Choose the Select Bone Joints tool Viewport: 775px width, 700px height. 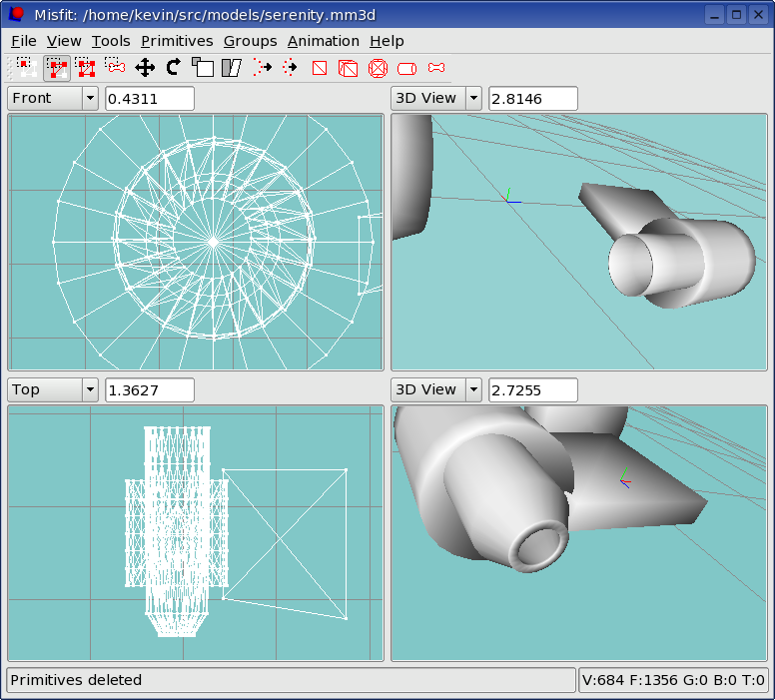tap(115, 66)
